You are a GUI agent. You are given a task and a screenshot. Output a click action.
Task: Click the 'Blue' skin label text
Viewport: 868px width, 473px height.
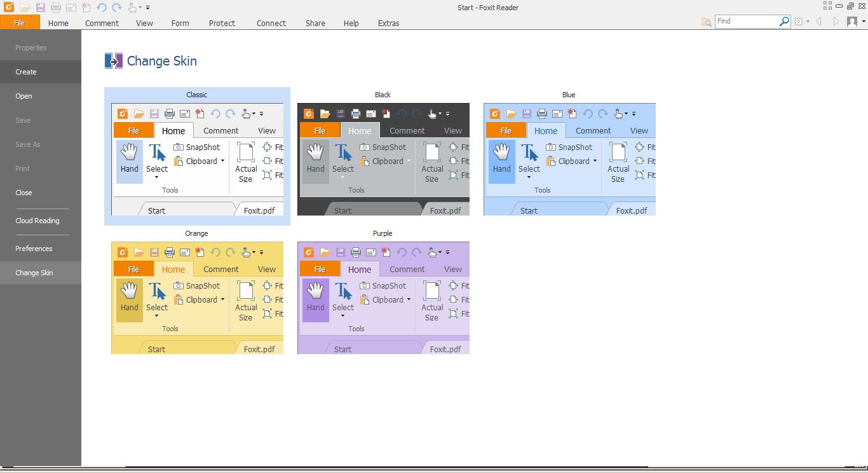569,95
